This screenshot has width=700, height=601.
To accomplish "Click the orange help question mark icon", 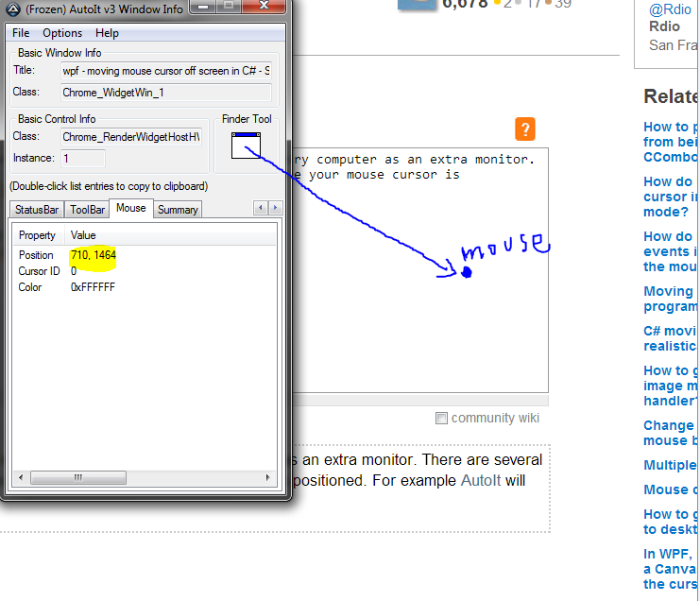I will point(525,129).
